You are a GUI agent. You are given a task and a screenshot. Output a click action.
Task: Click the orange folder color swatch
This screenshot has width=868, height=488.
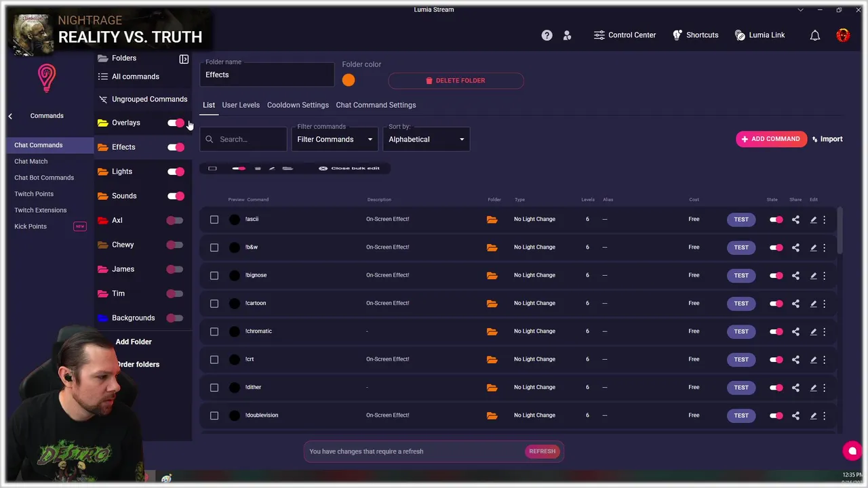pos(349,80)
